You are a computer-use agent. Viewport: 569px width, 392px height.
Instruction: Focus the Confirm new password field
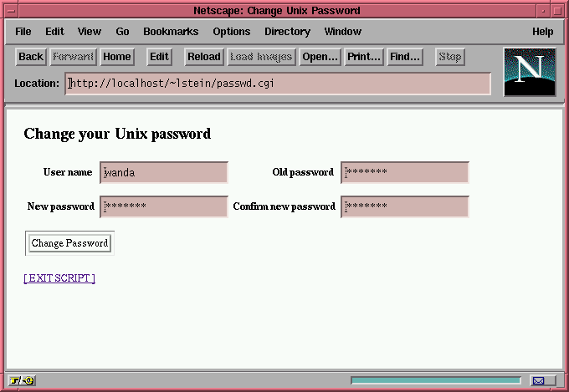pos(405,206)
